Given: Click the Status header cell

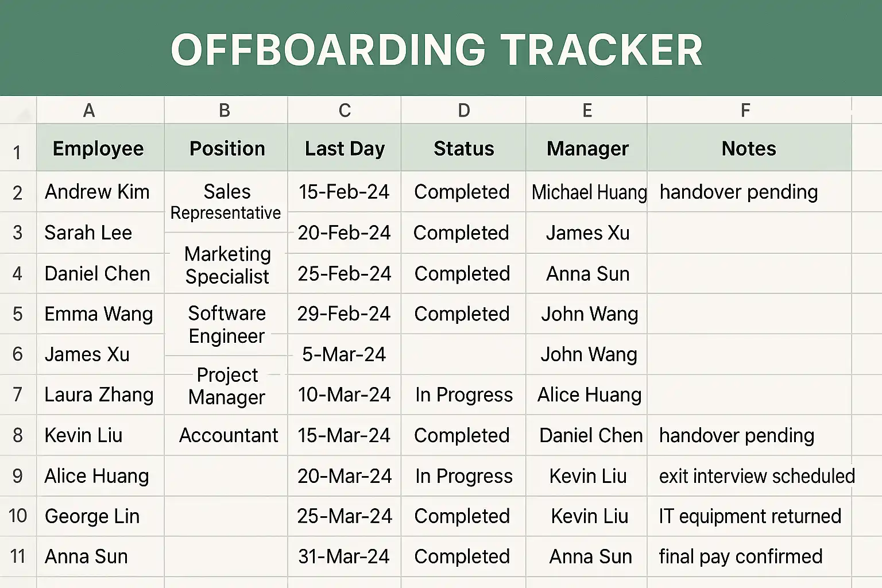Looking at the screenshot, I should [x=463, y=149].
